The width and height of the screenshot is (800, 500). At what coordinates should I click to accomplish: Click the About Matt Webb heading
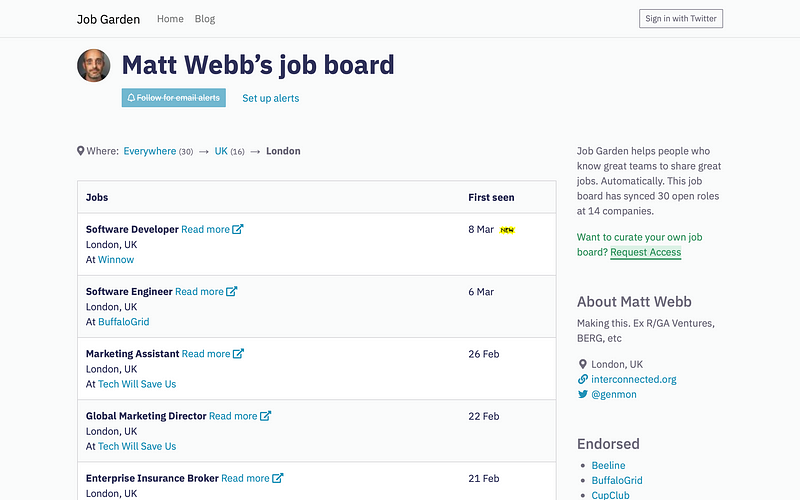pos(634,302)
